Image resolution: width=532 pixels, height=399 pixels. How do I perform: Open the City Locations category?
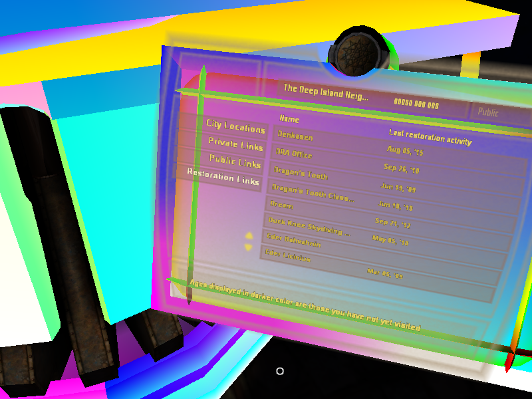(x=235, y=126)
